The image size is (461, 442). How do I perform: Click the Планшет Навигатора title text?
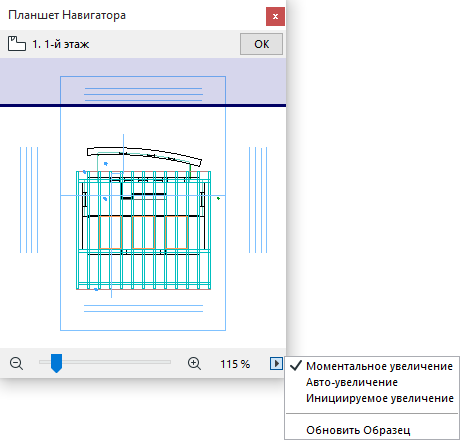point(67,15)
